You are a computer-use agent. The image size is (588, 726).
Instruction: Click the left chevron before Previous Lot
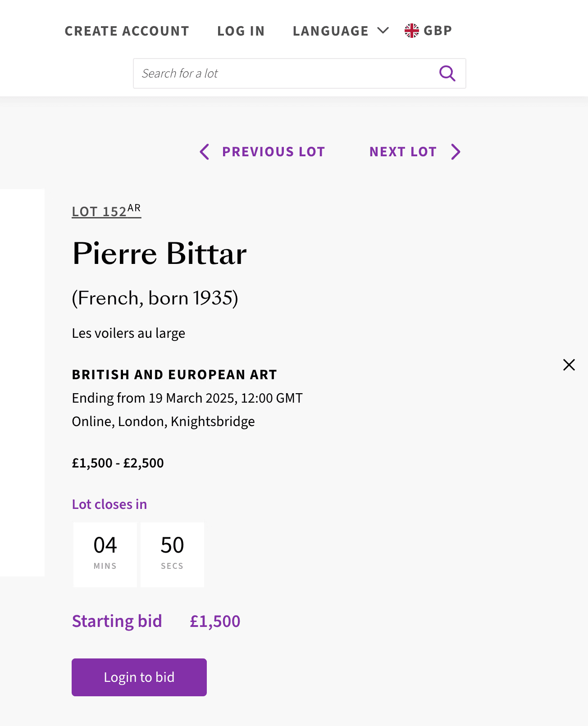(205, 152)
